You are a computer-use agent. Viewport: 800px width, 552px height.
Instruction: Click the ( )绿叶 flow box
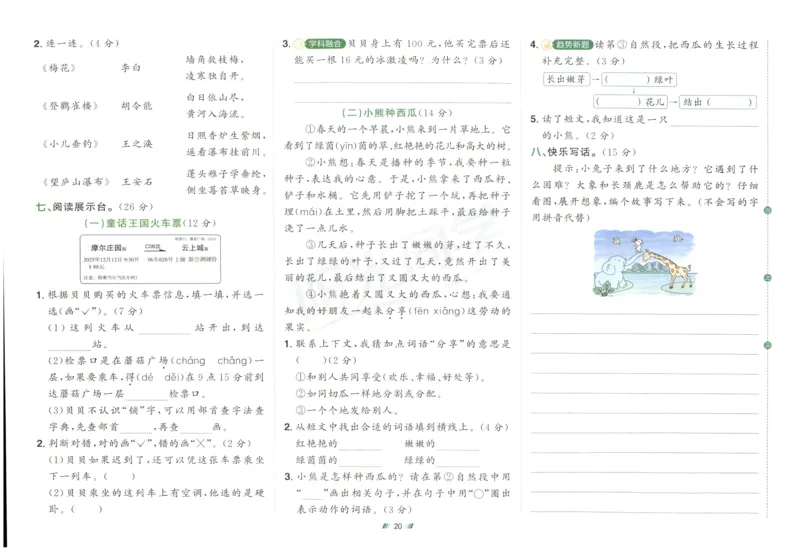click(x=639, y=79)
